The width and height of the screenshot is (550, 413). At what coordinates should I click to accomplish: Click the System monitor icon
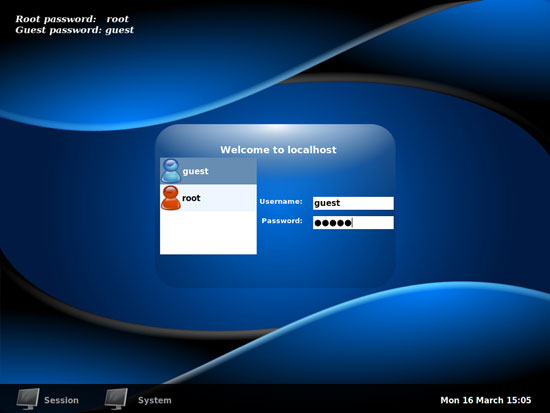(x=116, y=399)
